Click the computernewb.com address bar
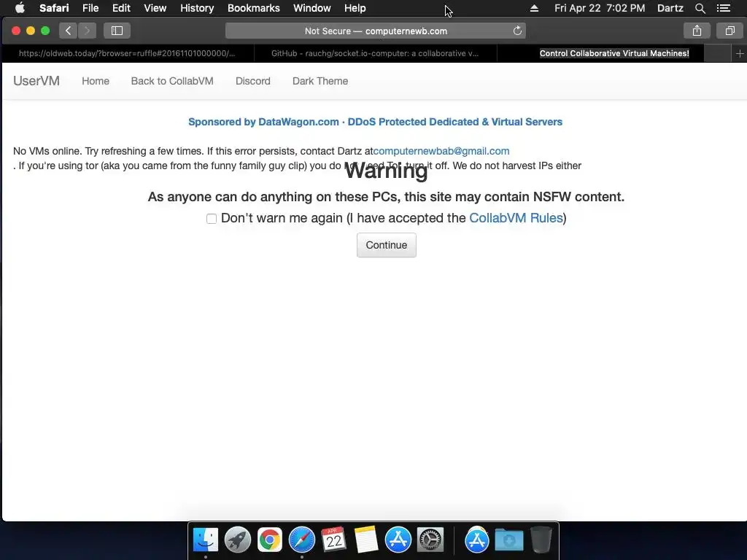The width and height of the screenshot is (747, 560). pos(376,31)
